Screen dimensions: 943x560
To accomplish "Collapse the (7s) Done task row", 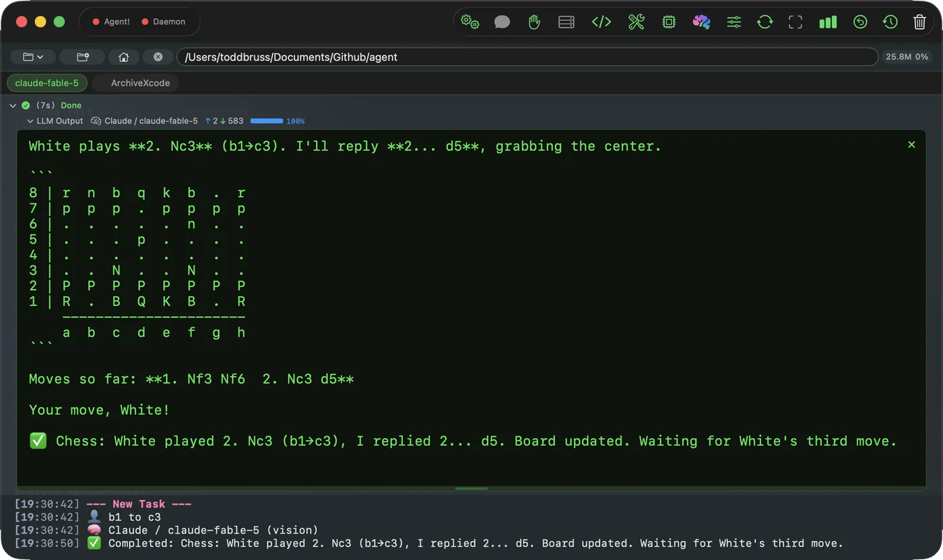I will pos(13,106).
